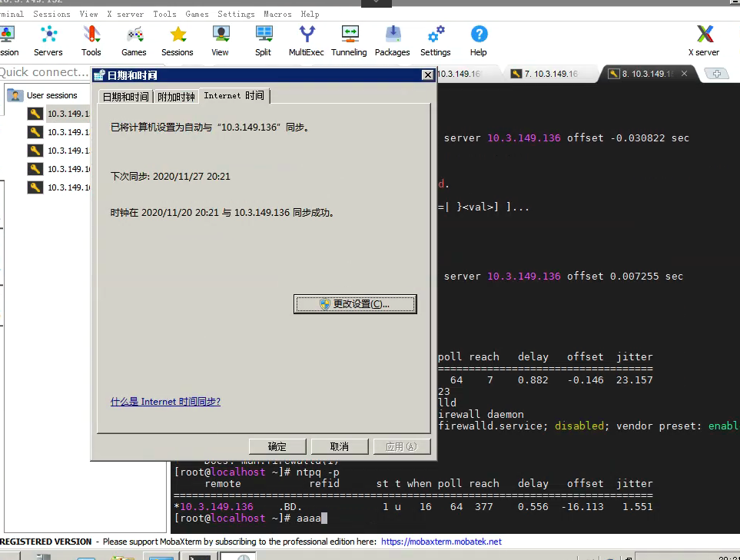740x560 pixels.
Task: Click the Tools toolbar icon
Action: pos(91,41)
